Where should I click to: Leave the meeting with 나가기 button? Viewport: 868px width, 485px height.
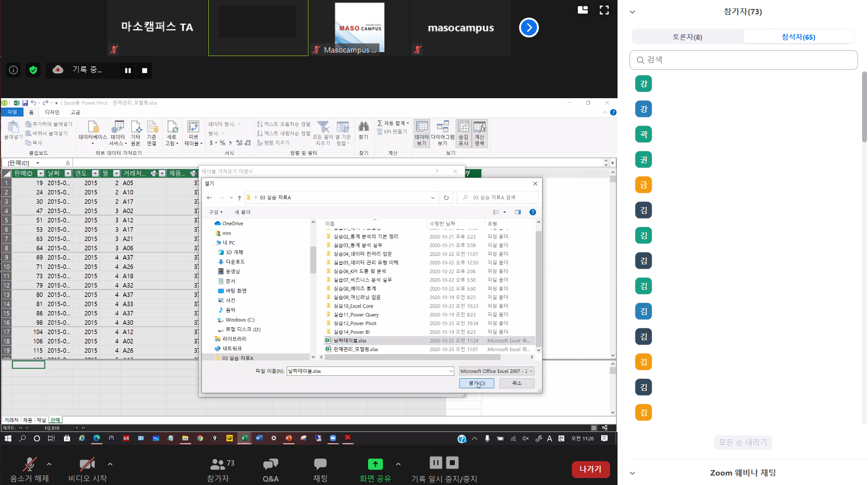(590, 469)
